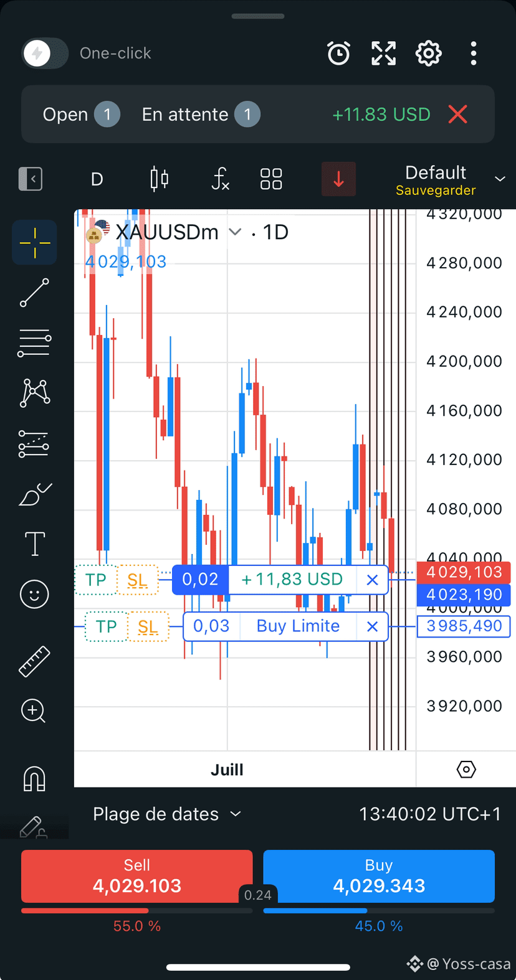Open the three-dot more options menu
The width and height of the screenshot is (516, 980).
click(x=474, y=54)
